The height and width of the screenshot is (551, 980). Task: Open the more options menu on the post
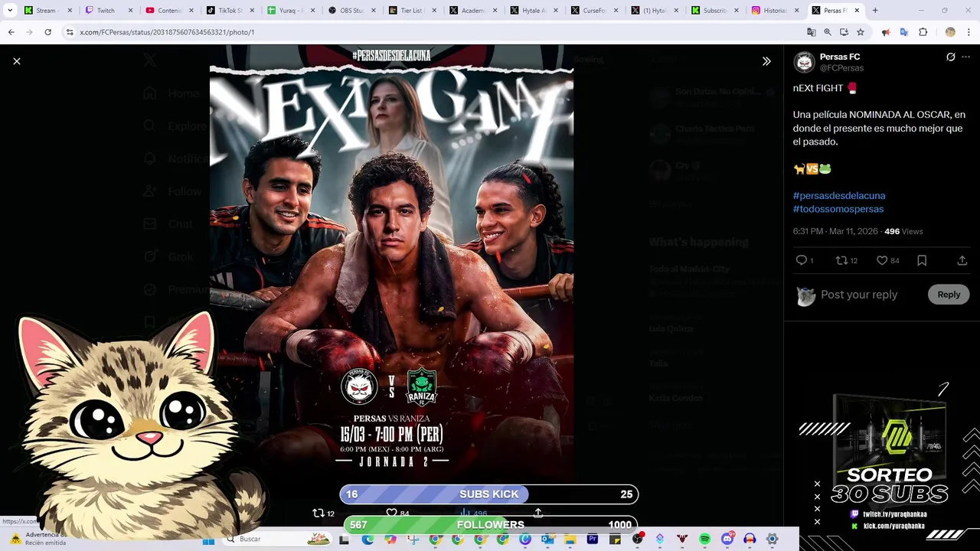coord(966,57)
